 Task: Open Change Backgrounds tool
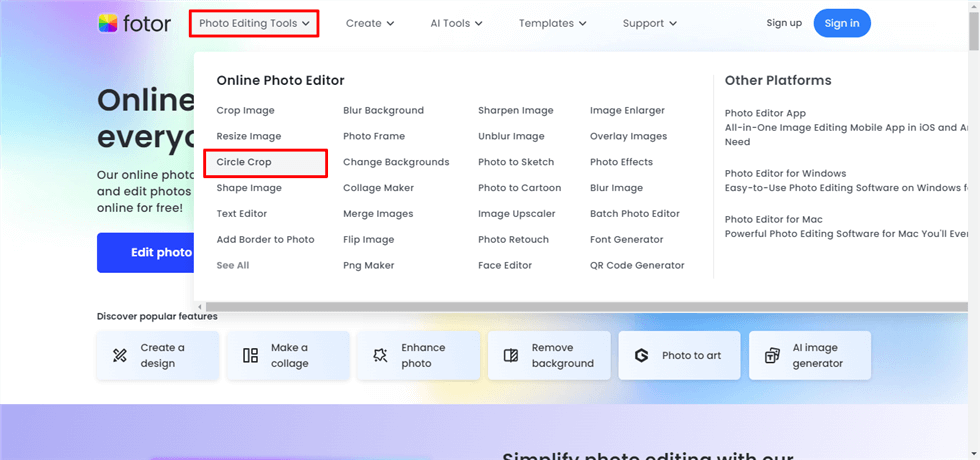[x=396, y=162]
